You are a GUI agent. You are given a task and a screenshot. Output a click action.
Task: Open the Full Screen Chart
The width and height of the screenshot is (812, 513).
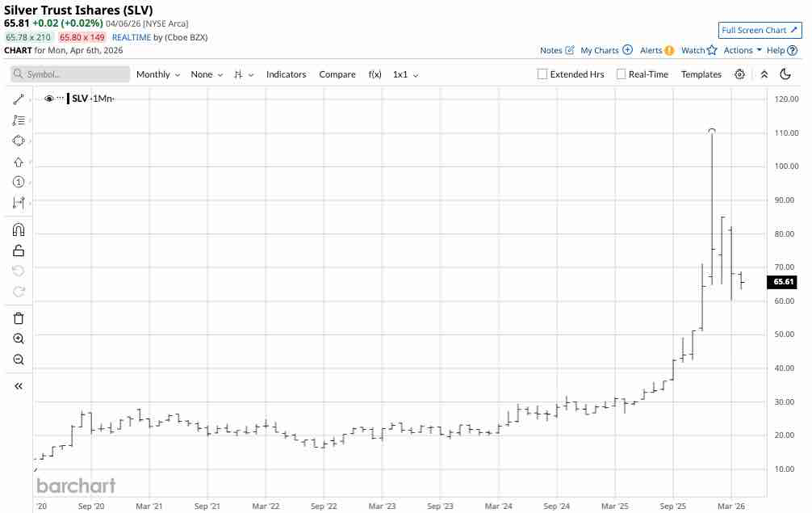tap(760, 30)
